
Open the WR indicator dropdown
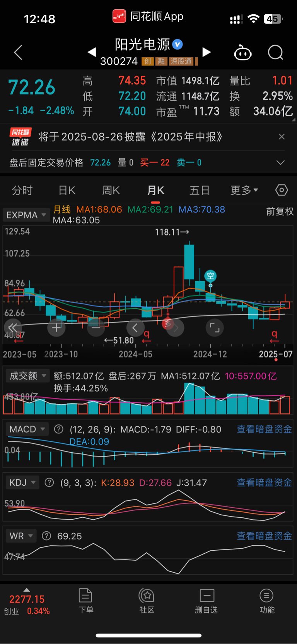[x=21, y=536]
